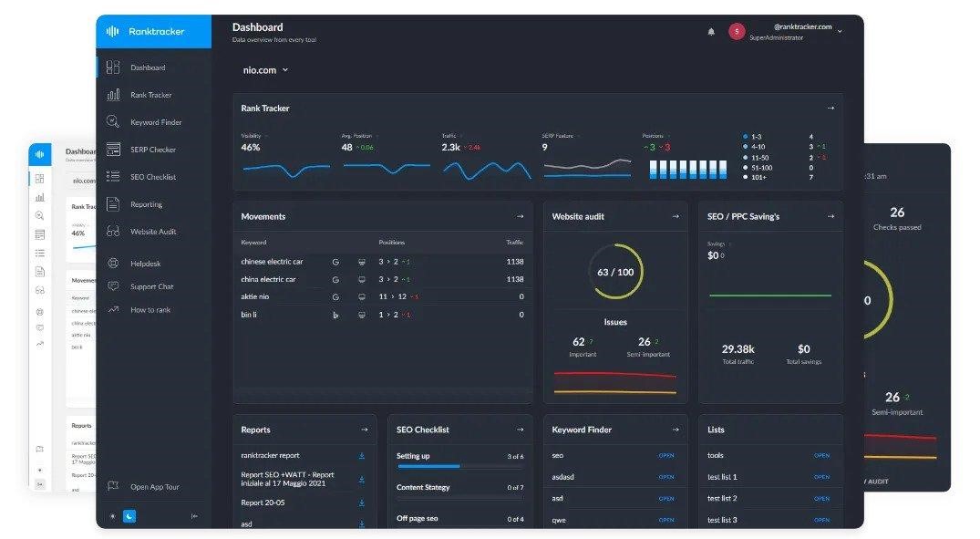Open the seo keyword list

pyautogui.click(x=666, y=456)
